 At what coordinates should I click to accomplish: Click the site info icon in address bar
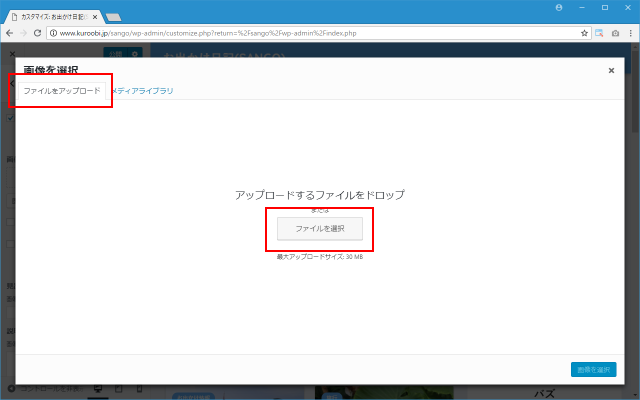point(53,33)
